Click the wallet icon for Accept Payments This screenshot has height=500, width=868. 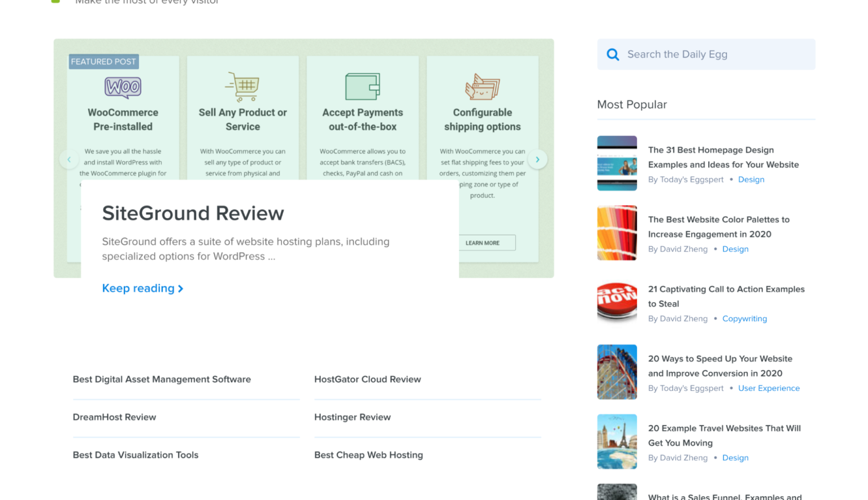tap(362, 85)
